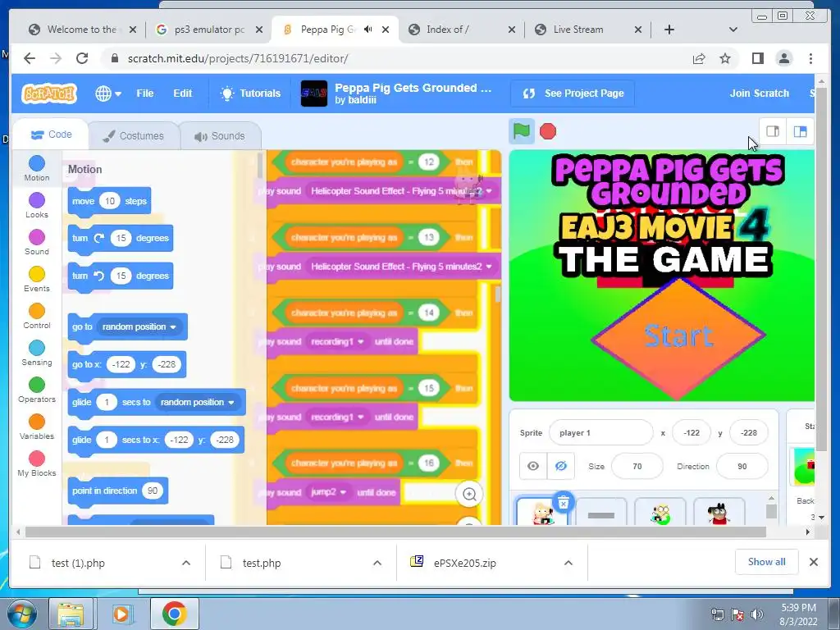The image size is (840, 630).
Task: Switch to the Live Stream browser tab
Action: [x=587, y=30]
